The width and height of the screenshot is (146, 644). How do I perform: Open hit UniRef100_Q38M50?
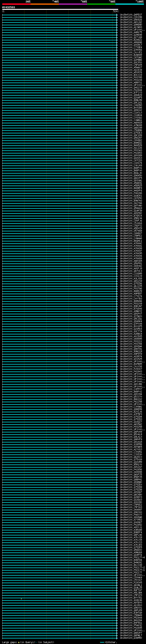click(131, 638)
